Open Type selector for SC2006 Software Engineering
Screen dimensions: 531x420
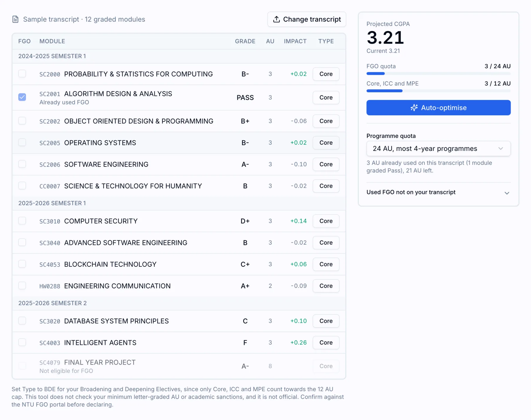326,164
